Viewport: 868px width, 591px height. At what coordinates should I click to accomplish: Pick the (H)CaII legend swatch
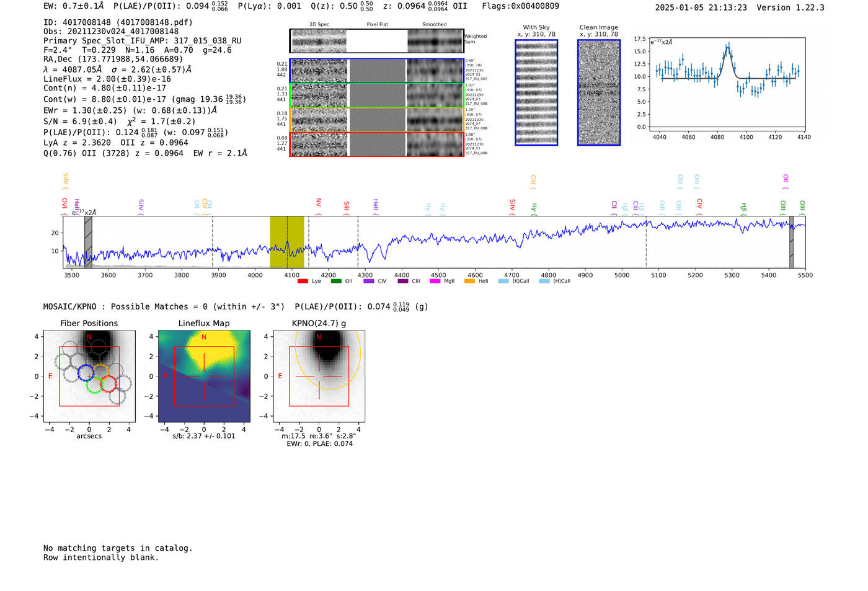[x=544, y=281]
